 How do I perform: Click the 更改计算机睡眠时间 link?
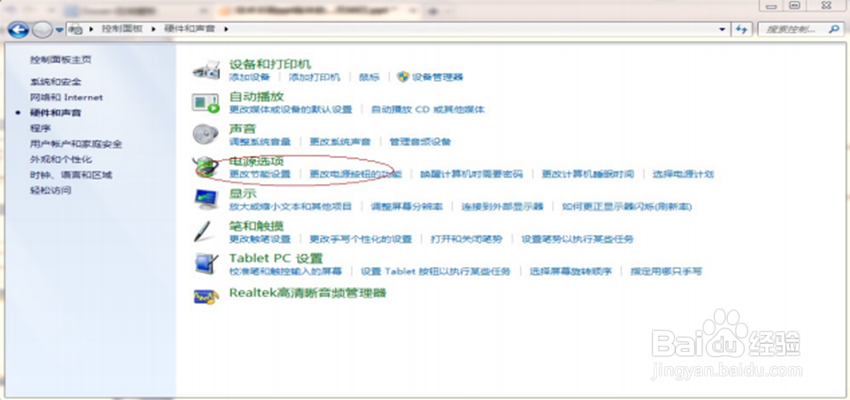pos(588,175)
